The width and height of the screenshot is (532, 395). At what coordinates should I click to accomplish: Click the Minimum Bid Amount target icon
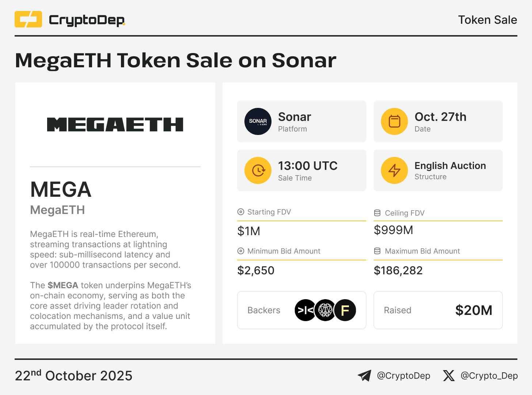(x=241, y=251)
